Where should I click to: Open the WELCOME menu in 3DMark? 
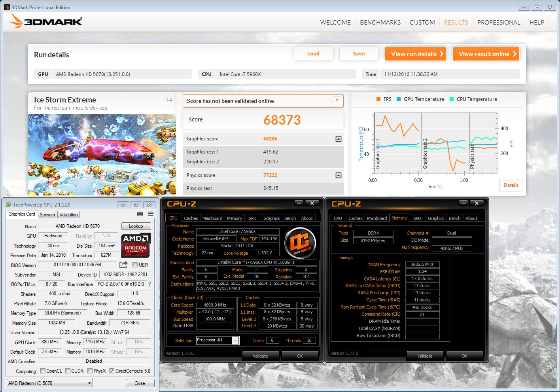tap(335, 23)
